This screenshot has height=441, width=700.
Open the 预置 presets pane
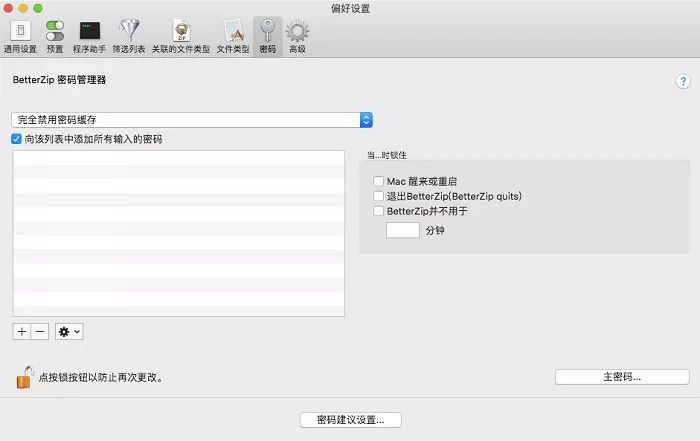pyautogui.click(x=54, y=37)
